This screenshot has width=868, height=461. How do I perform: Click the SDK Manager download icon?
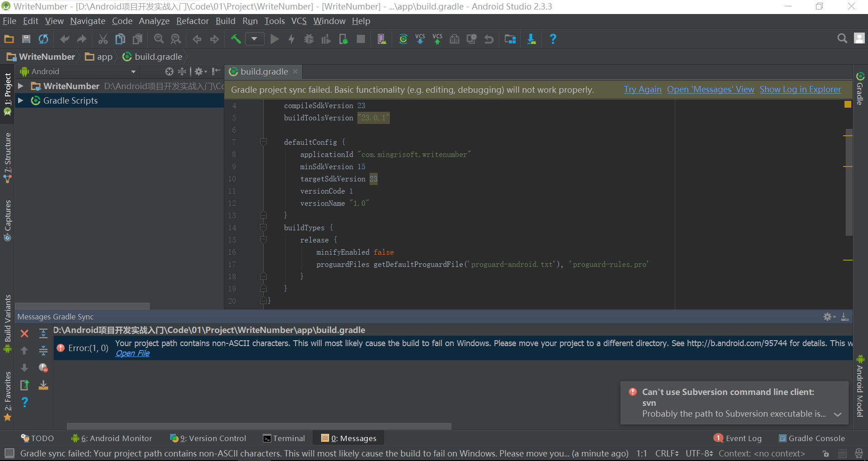pyautogui.click(x=531, y=39)
